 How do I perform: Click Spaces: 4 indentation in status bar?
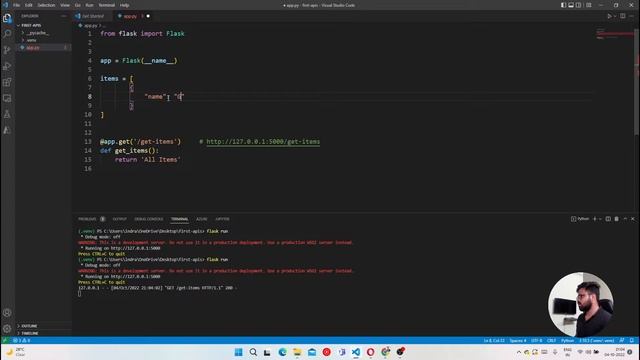518,340
